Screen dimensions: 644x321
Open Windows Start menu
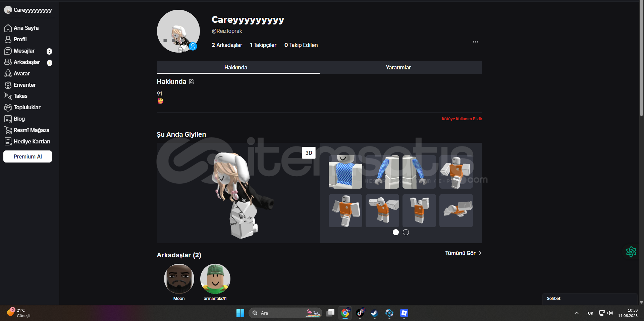click(x=240, y=313)
